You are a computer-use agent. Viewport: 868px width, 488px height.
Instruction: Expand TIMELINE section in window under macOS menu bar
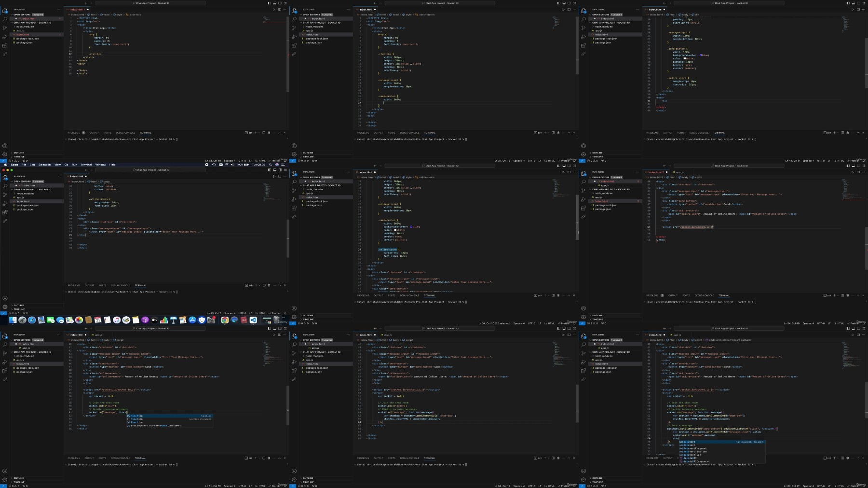(x=37, y=309)
